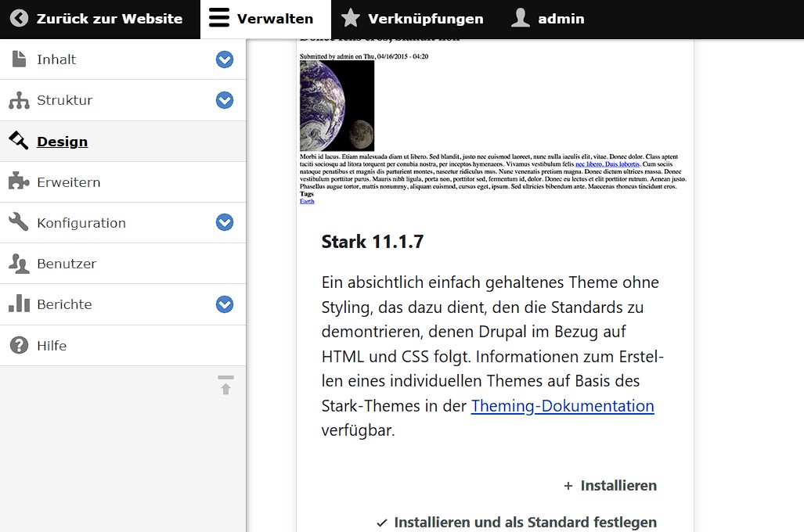Expand the Konfiguration submenu chevron
Image resolution: width=804 pixels, height=532 pixels.
[225, 222]
